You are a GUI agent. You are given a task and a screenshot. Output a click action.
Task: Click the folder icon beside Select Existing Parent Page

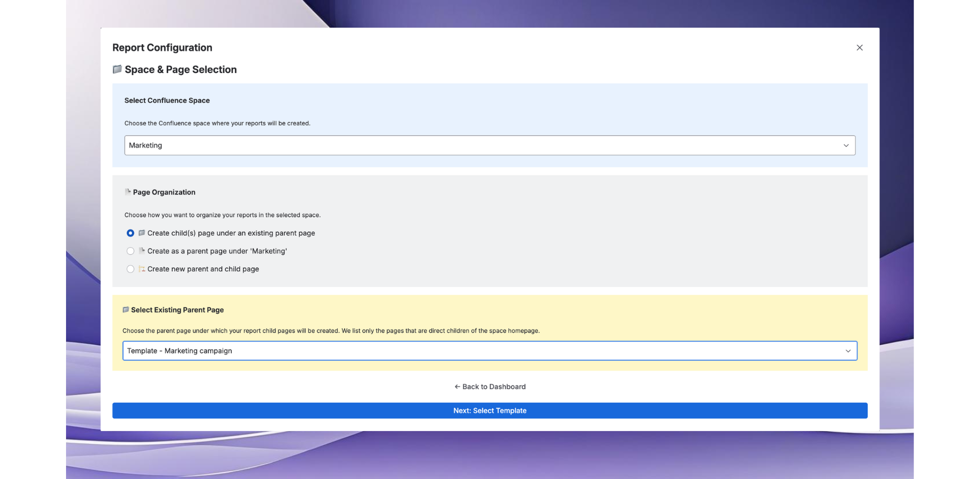coord(126,310)
